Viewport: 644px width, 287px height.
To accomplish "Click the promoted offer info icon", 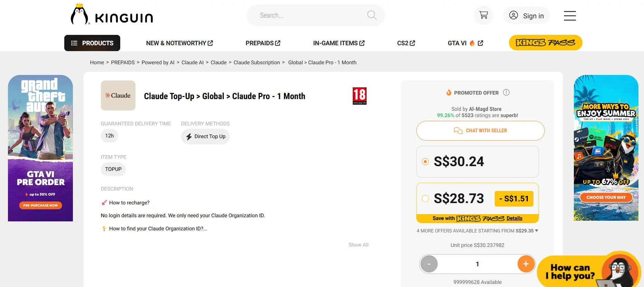I will [506, 93].
